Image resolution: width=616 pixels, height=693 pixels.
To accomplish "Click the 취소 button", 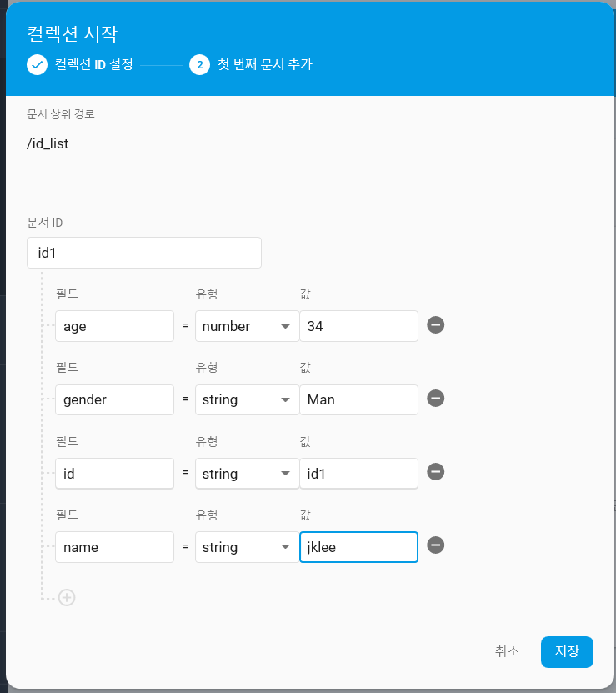I will (507, 651).
